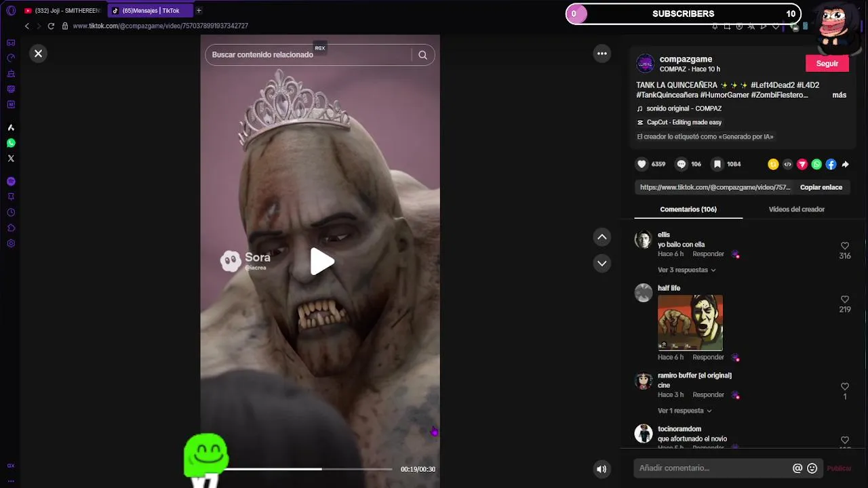Reply to ellis's comment

[x=708, y=254]
